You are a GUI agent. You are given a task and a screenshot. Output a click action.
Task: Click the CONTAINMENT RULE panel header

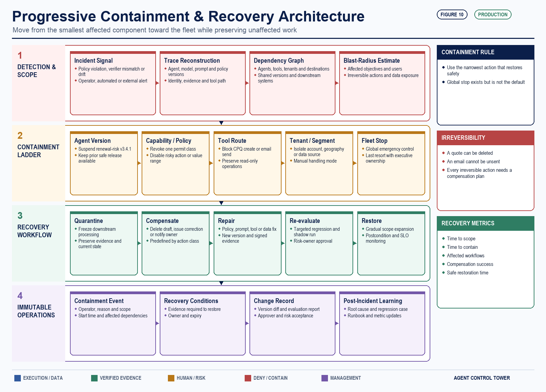click(486, 52)
